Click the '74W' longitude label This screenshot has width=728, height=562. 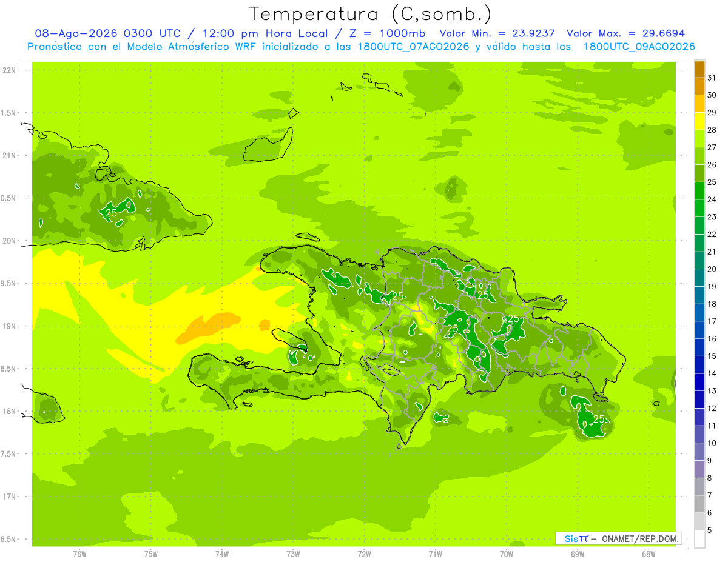(222, 554)
